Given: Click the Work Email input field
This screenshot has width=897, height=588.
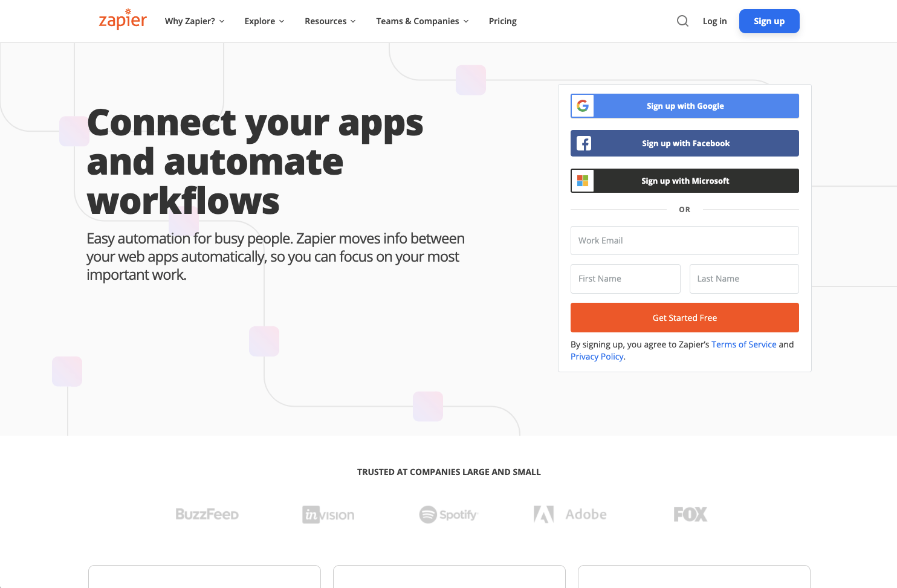Looking at the screenshot, I should pos(684,240).
